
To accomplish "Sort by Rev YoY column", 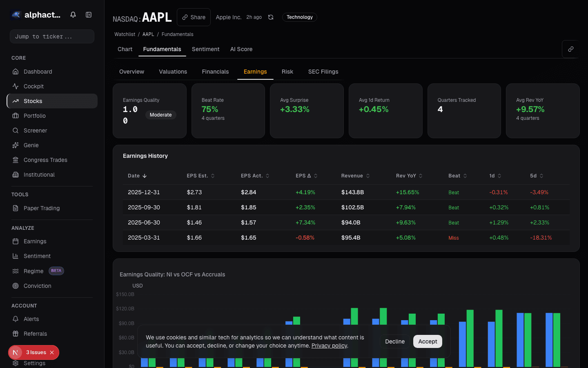I will tap(409, 176).
